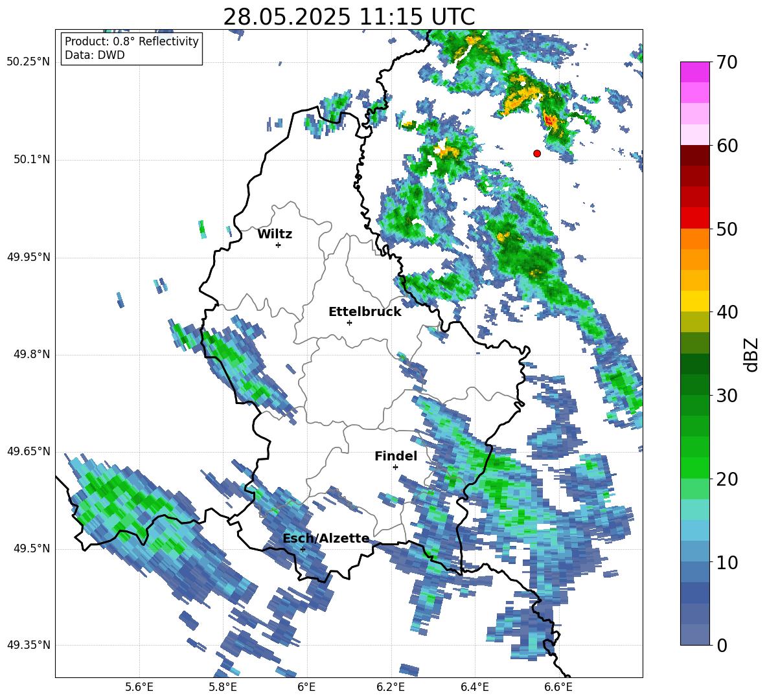Click the 60 tick on the colorbar
The height and width of the screenshot is (700, 767).
[x=727, y=146]
